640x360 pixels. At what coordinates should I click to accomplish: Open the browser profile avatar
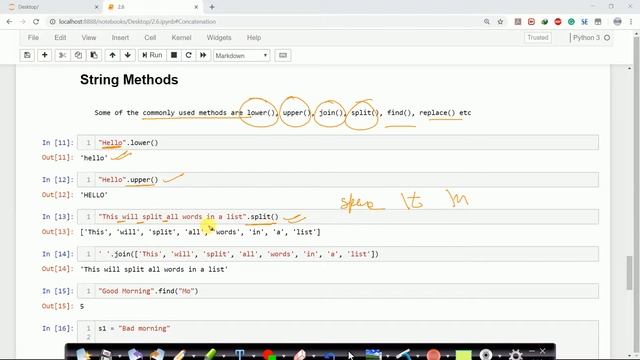617,22
